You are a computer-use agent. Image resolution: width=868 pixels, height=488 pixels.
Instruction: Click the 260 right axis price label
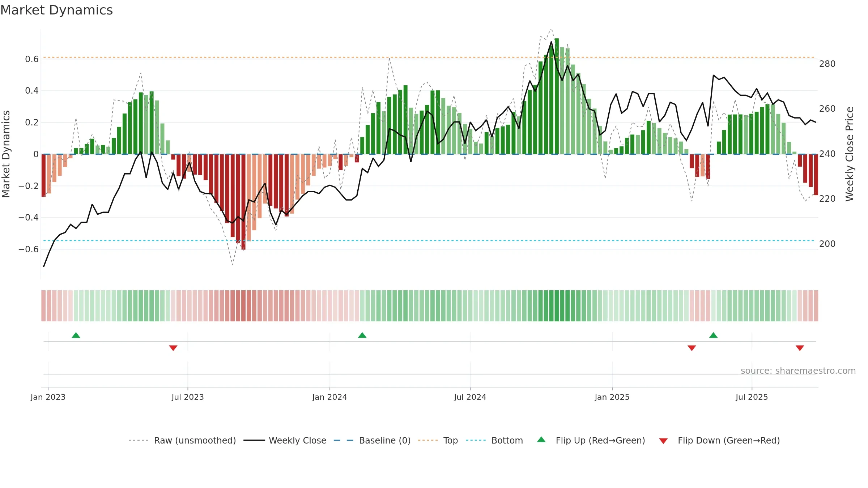click(x=827, y=109)
